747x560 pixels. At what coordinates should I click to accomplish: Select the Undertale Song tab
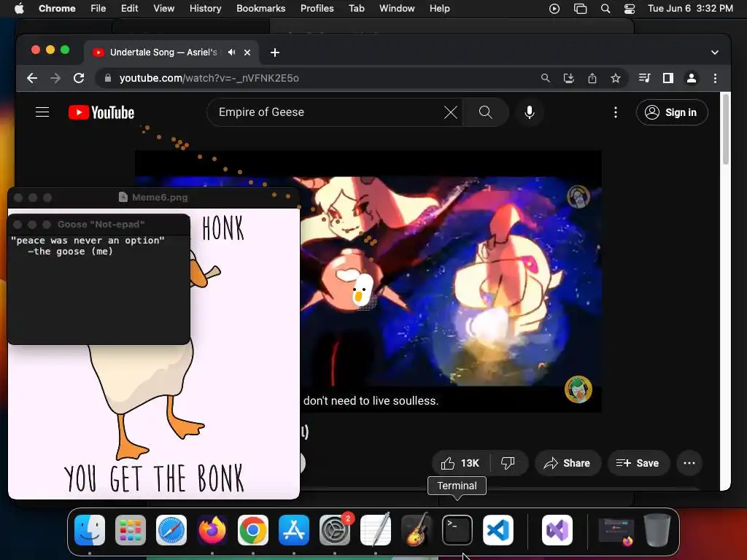click(x=164, y=52)
